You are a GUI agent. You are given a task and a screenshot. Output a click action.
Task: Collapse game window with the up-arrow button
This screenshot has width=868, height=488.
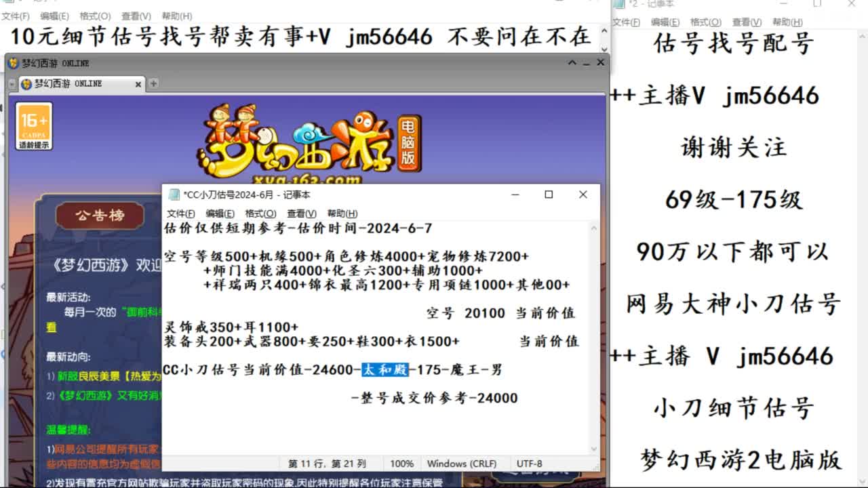572,62
